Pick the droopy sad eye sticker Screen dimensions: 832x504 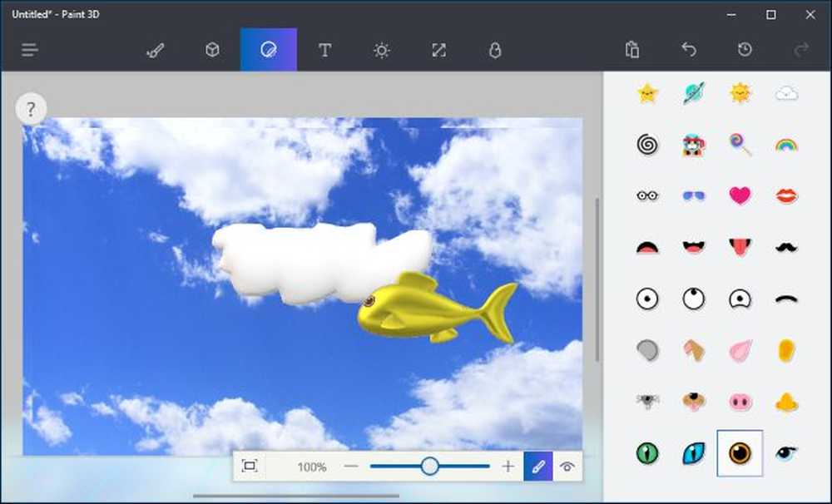pyautogui.click(x=740, y=299)
